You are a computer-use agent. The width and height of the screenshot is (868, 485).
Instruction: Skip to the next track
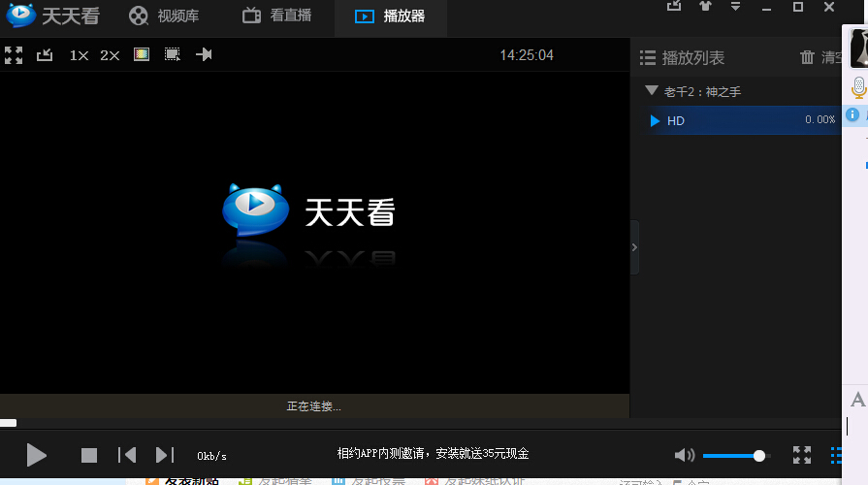165,455
